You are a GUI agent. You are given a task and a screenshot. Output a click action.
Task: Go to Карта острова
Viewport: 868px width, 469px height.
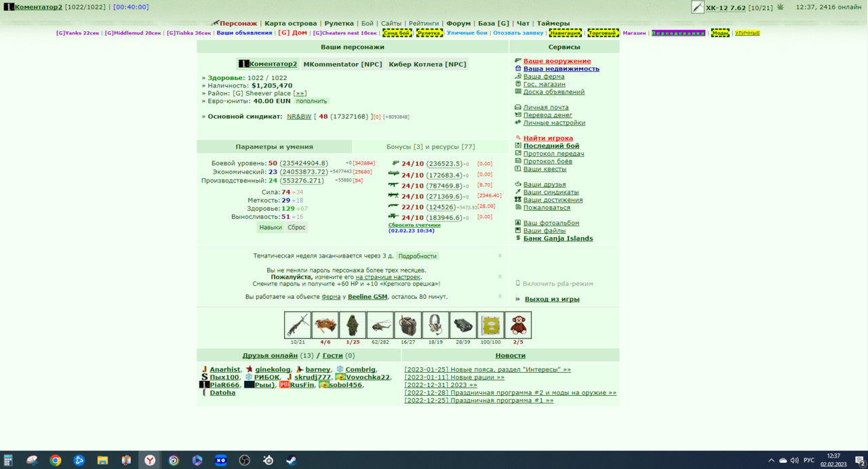coord(290,23)
